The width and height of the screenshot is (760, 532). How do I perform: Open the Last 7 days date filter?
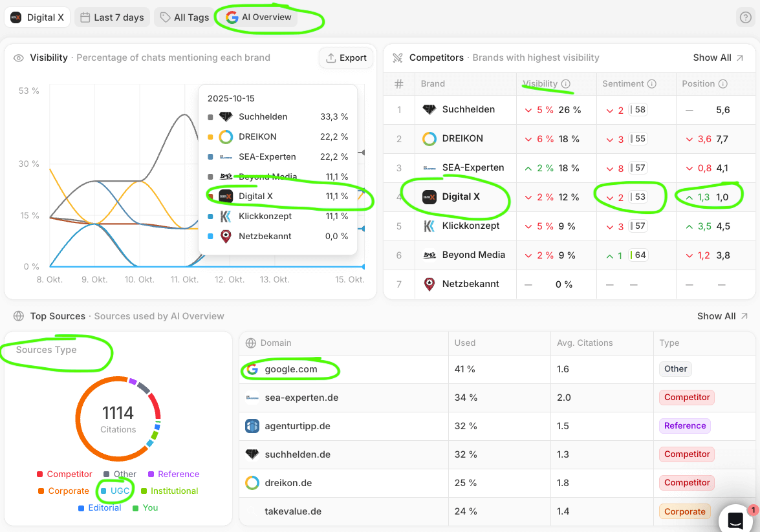pyautogui.click(x=112, y=17)
